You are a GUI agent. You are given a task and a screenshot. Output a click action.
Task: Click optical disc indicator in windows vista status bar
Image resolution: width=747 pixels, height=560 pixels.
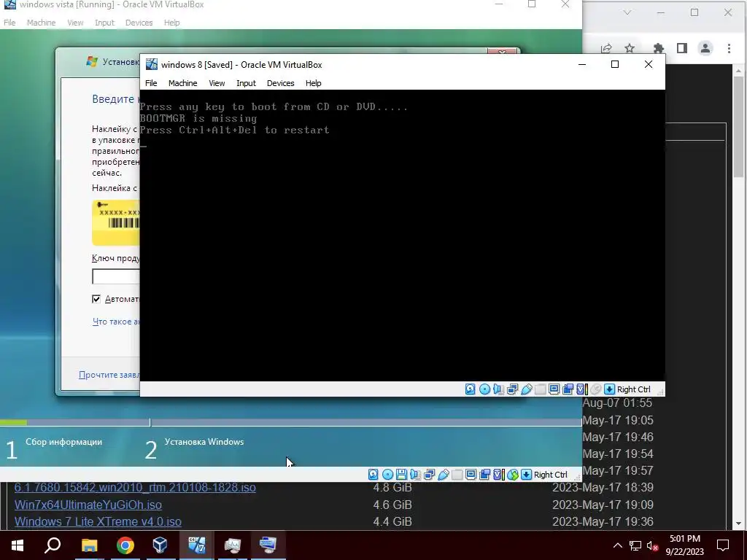(x=387, y=474)
